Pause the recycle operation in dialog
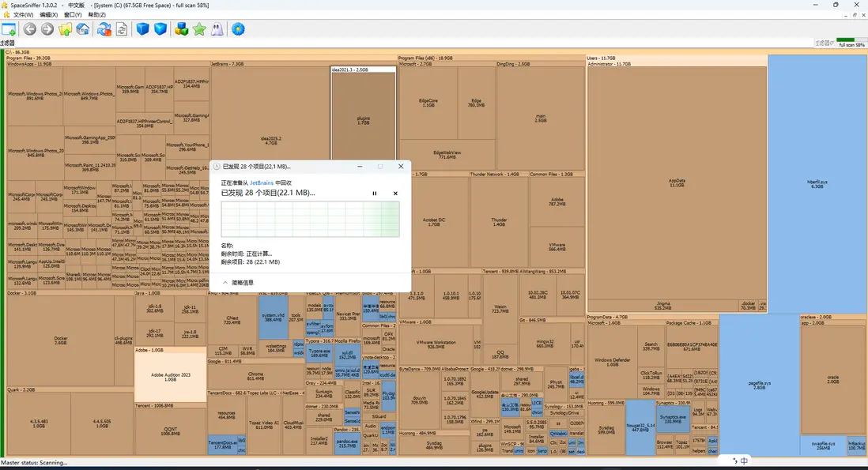The image size is (868, 470). [374, 194]
